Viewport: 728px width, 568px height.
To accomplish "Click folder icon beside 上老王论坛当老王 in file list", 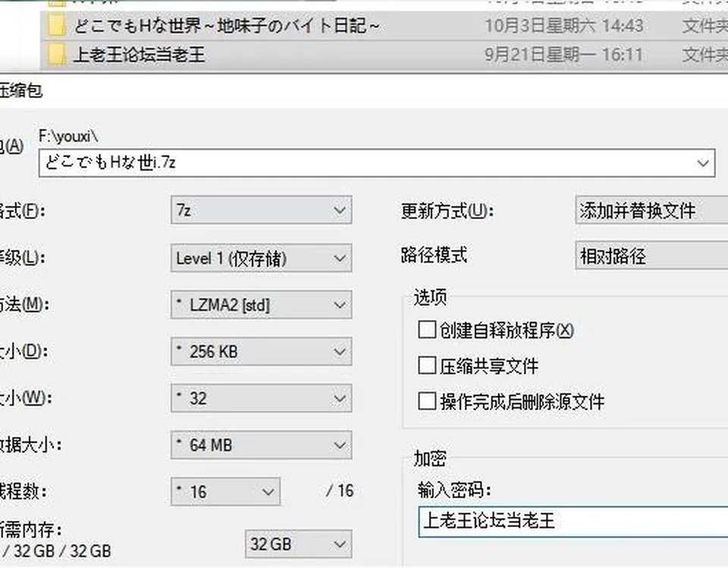I will (57, 55).
